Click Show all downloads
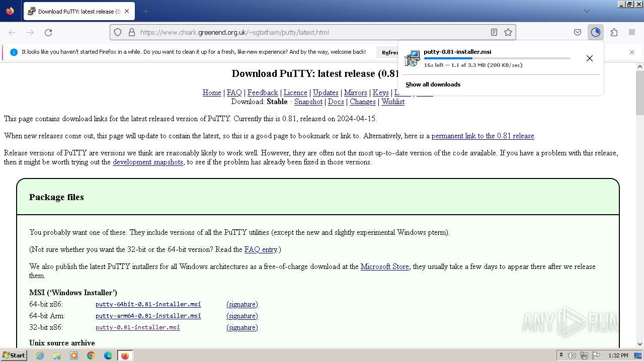This screenshot has height=362, width=644. click(433, 84)
